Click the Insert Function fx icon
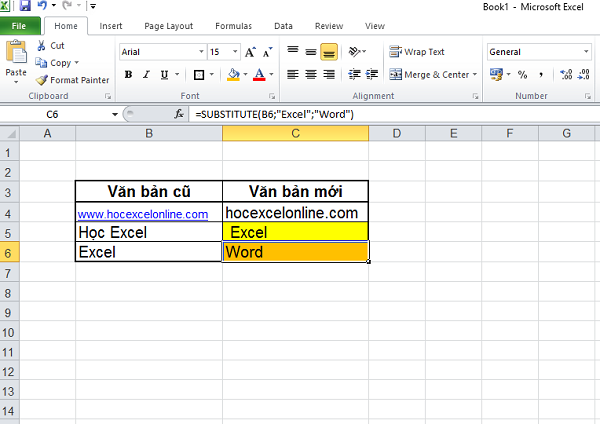The width and height of the screenshot is (600, 424). (179, 114)
